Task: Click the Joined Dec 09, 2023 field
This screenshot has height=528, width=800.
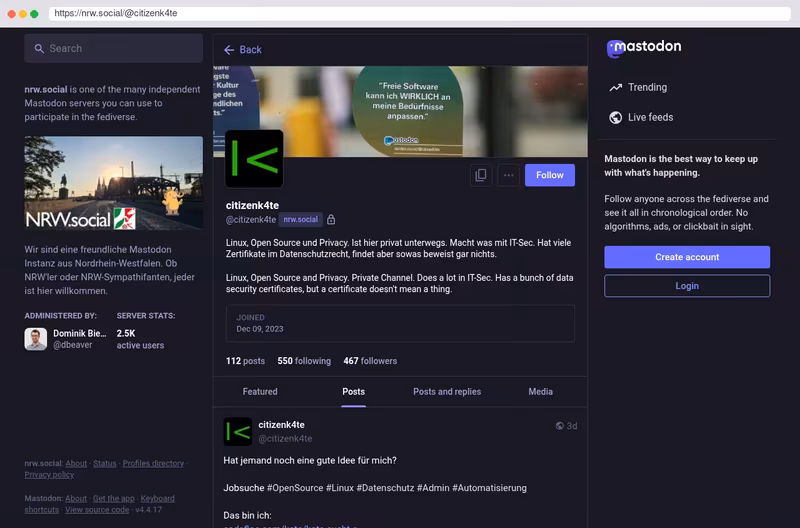Action: click(x=401, y=323)
